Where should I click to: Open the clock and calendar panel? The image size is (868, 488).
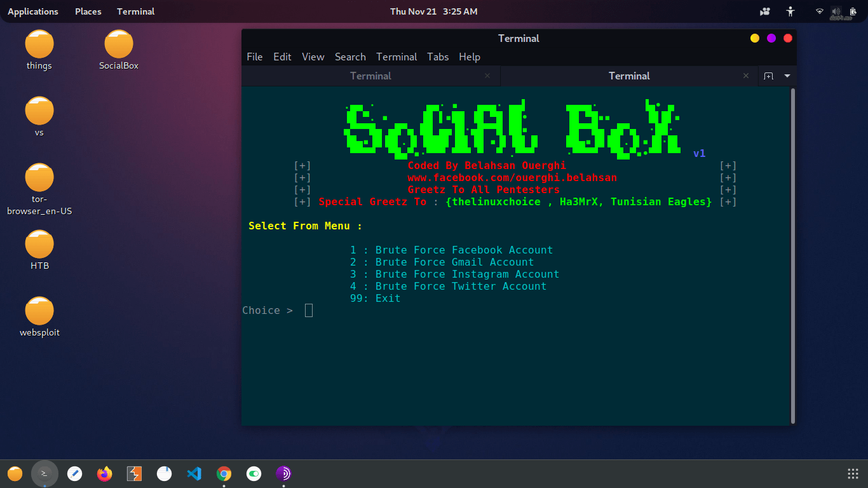[434, 11]
